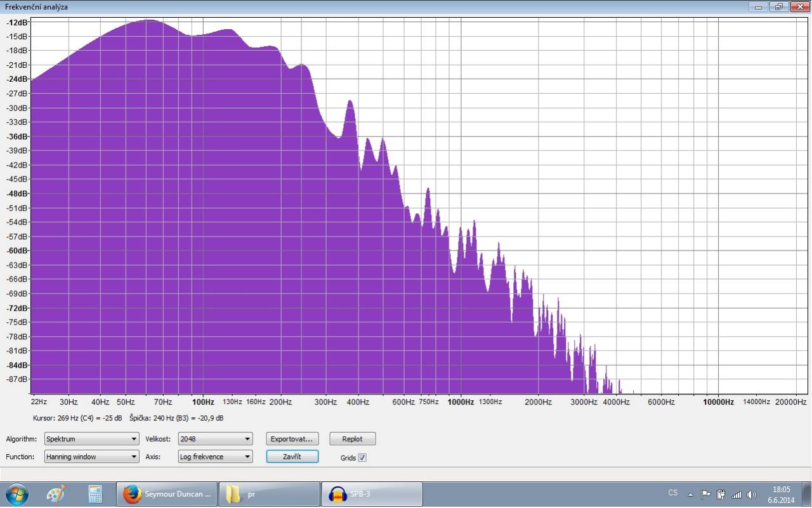Image resolution: width=812 pixels, height=508 pixels.
Task: Open the Calculator taskbar icon
Action: tap(95, 494)
